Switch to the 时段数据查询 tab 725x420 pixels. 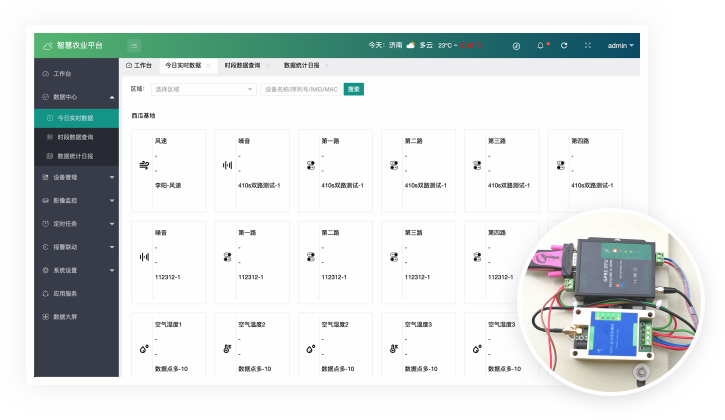(x=242, y=65)
